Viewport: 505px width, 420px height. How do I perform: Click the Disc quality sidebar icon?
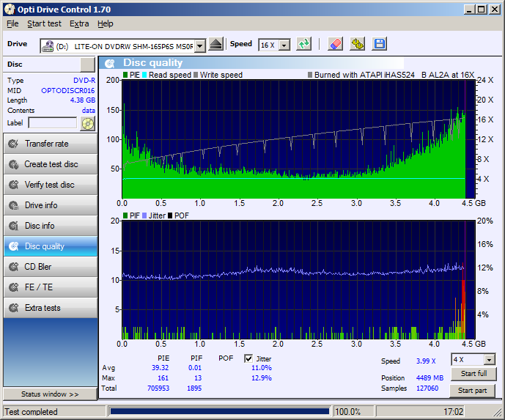(x=13, y=246)
